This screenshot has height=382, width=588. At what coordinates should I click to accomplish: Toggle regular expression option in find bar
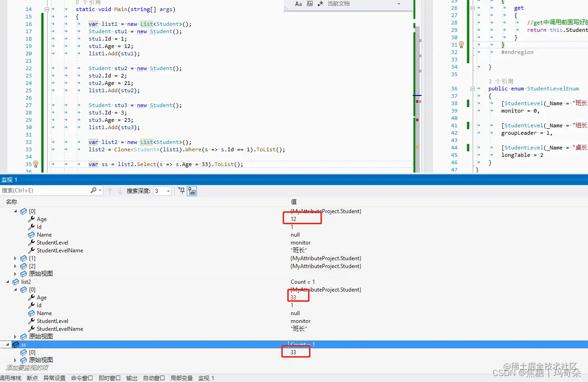click(320, 4)
